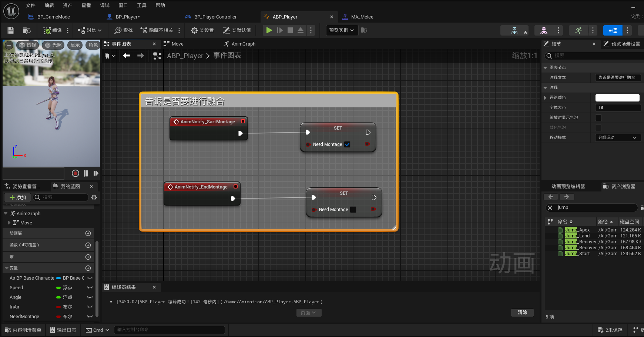
Task: Open the 对比 diff dropdown
Action: tap(89, 30)
